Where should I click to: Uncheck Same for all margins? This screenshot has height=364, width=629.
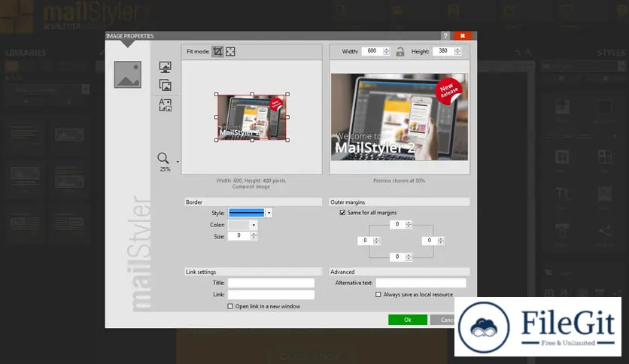[342, 213]
